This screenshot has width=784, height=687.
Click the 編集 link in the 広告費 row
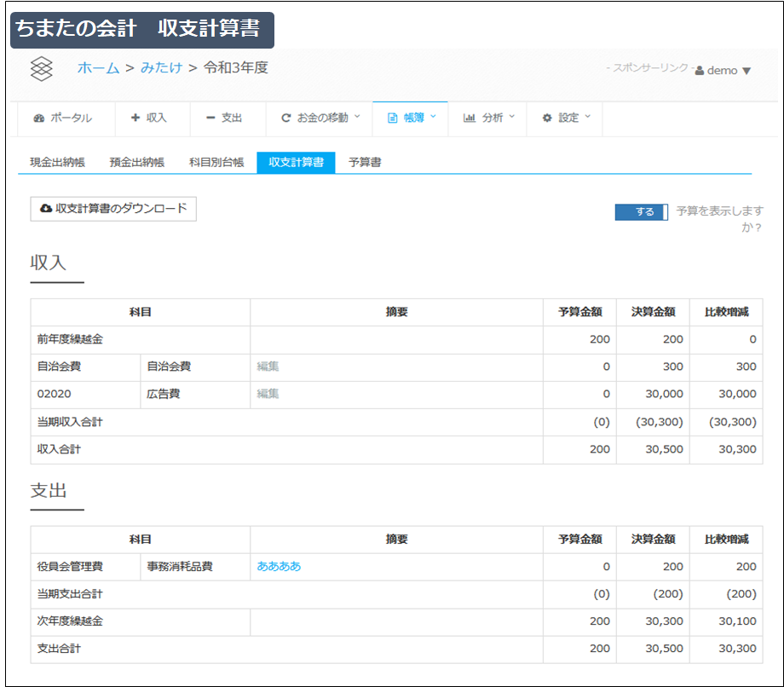click(269, 394)
